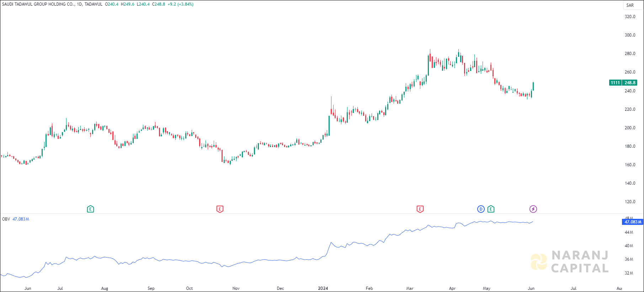The width and height of the screenshot is (644, 292).
Task: Click the 260.0 price axis label
Action: (x=630, y=72)
